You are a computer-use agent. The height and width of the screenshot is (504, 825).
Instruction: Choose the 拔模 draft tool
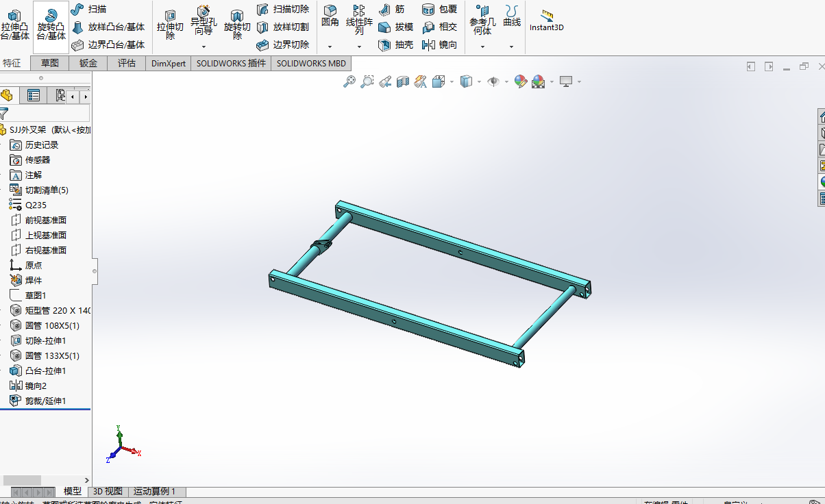click(x=395, y=27)
